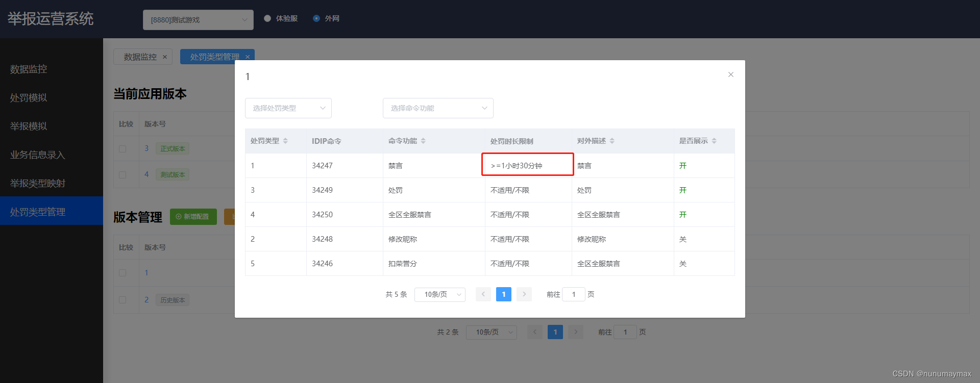Open 举报模拟 in the sidebar

52,126
